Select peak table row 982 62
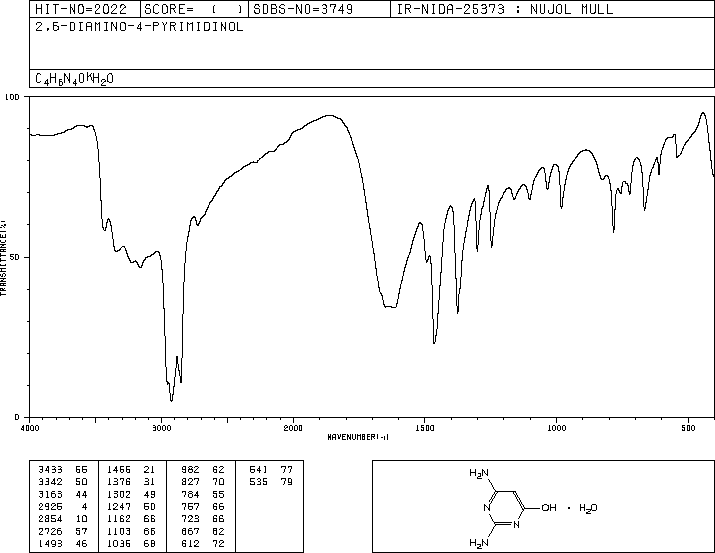This screenshot has height=553, width=715. pos(203,469)
